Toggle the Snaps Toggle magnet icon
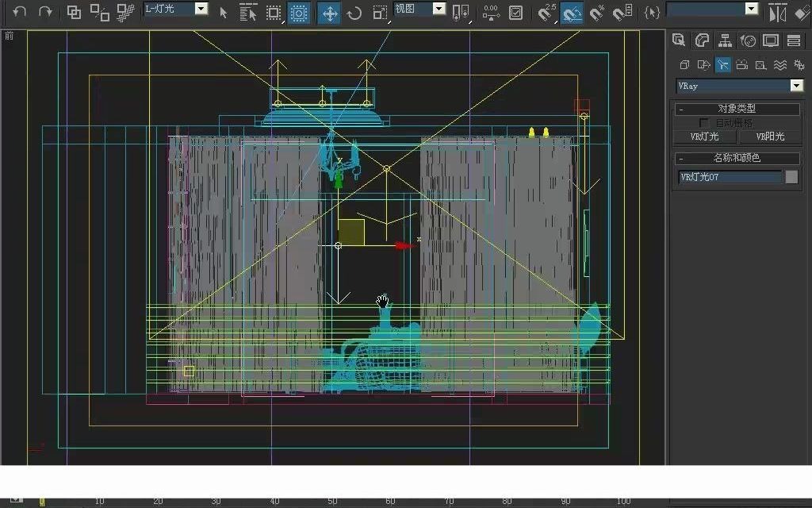Image resolution: width=812 pixels, height=508 pixels. 545,13
